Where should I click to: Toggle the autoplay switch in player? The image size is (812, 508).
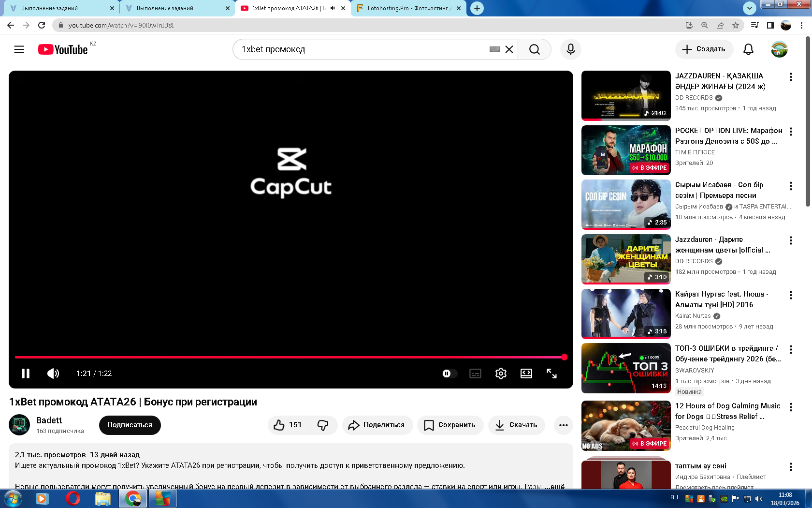(x=449, y=374)
